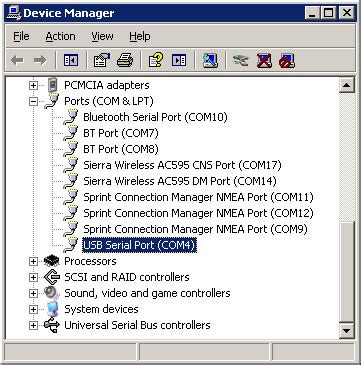The height and width of the screenshot is (365, 361).
Task: Expand the SCSI and RAID controllers node
Action: point(33,278)
